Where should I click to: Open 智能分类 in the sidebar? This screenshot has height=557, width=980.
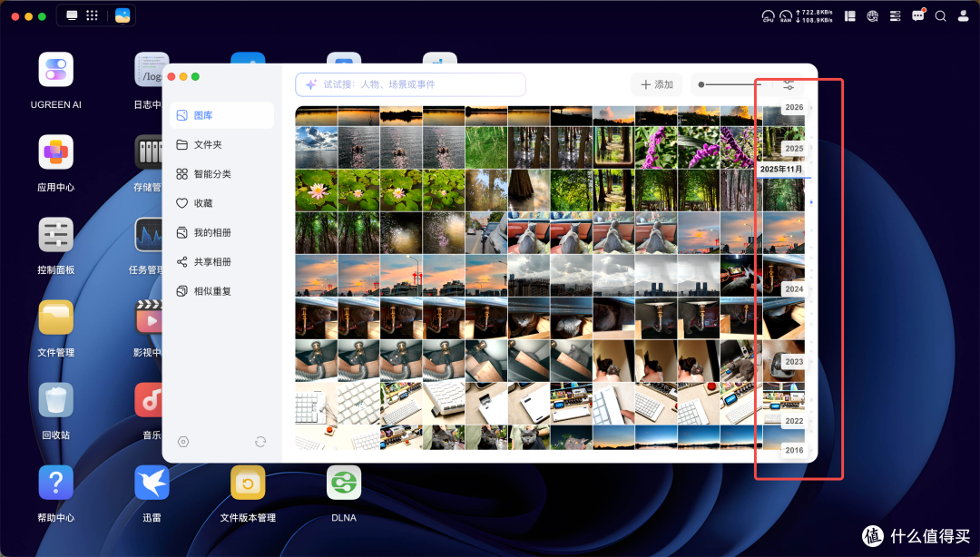pos(222,174)
